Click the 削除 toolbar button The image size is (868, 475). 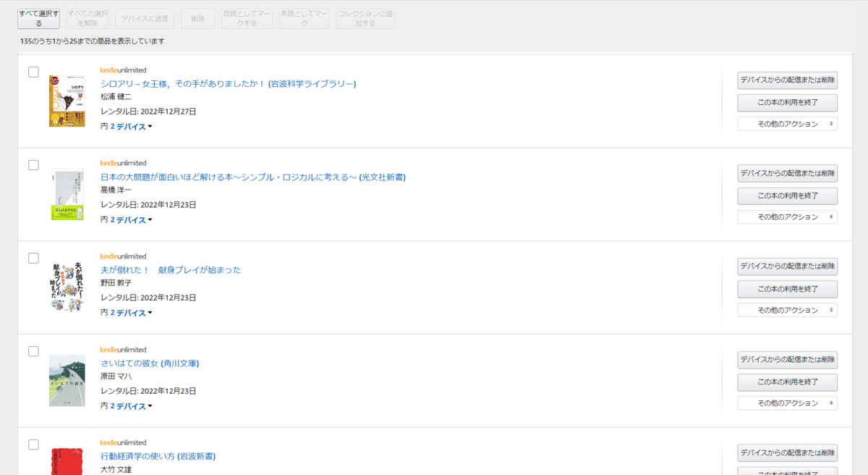coord(197,19)
